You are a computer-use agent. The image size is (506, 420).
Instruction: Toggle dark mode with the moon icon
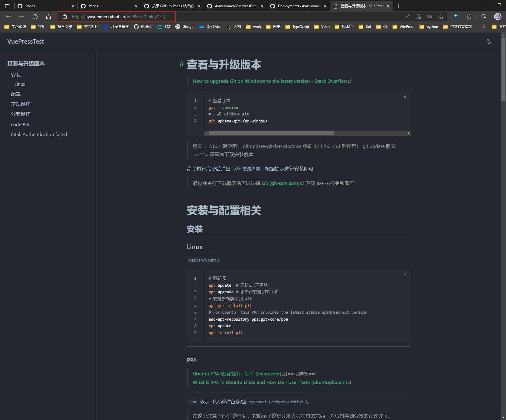pos(488,41)
